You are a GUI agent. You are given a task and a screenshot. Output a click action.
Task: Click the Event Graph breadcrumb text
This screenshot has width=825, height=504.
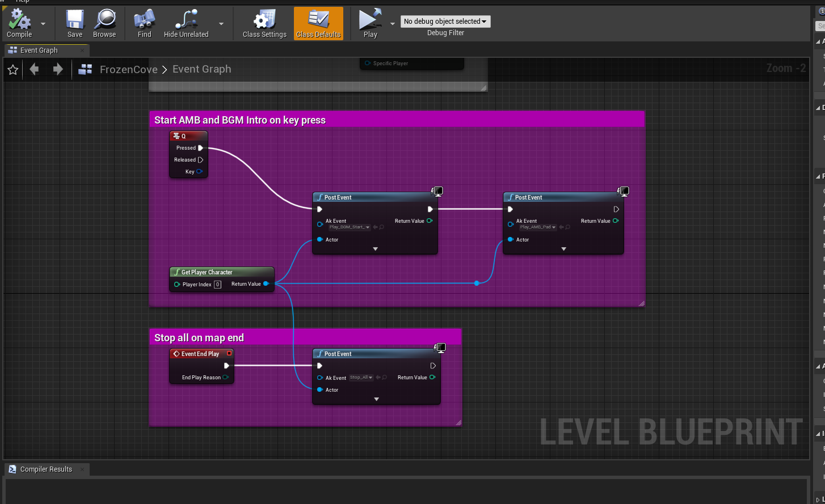point(202,69)
